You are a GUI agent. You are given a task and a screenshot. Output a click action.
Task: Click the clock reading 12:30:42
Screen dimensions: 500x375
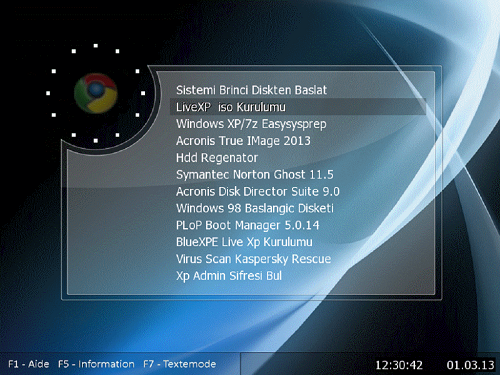pos(399,365)
